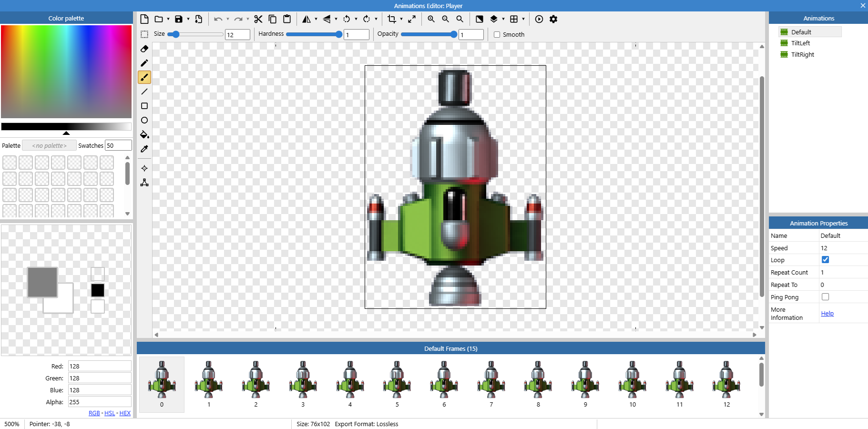Image resolution: width=868 pixels, height=429 pixels.
Task: Switch to RGB color mode link
Action: 94,413
